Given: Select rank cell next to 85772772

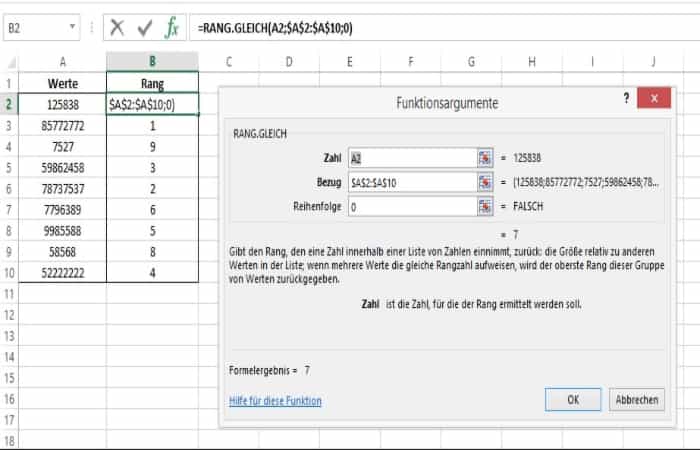Looking at the screenshot, I should [152, 126].
